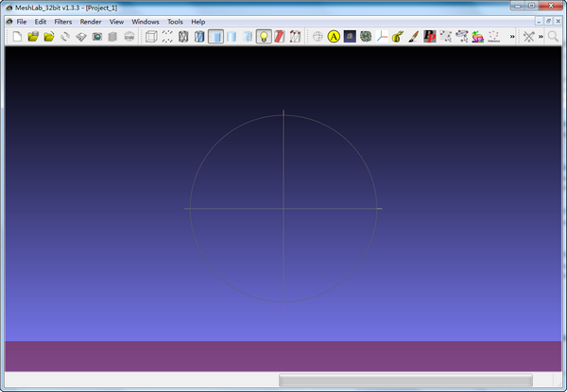Screen dimensions: 567x392
Task: Open the Render menu
Action: click(x=91, y=21)
